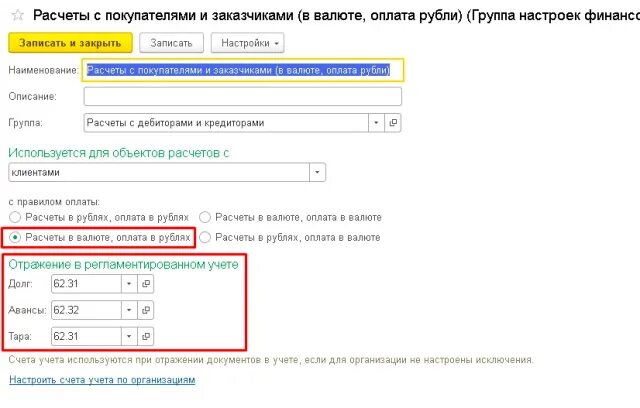640x408 pixels.
Task: Click the form title Расчеты с покупателями
Action: click(336, 16)
